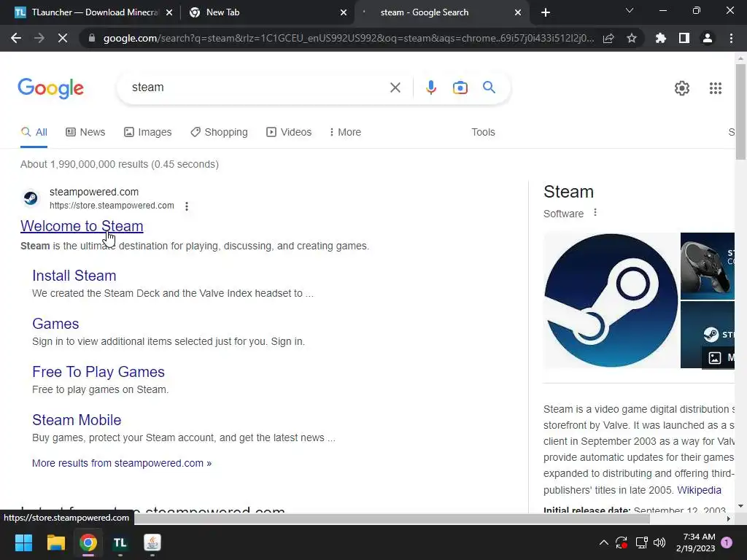Open the volume speaker tray icon

[x=659, y=542]
